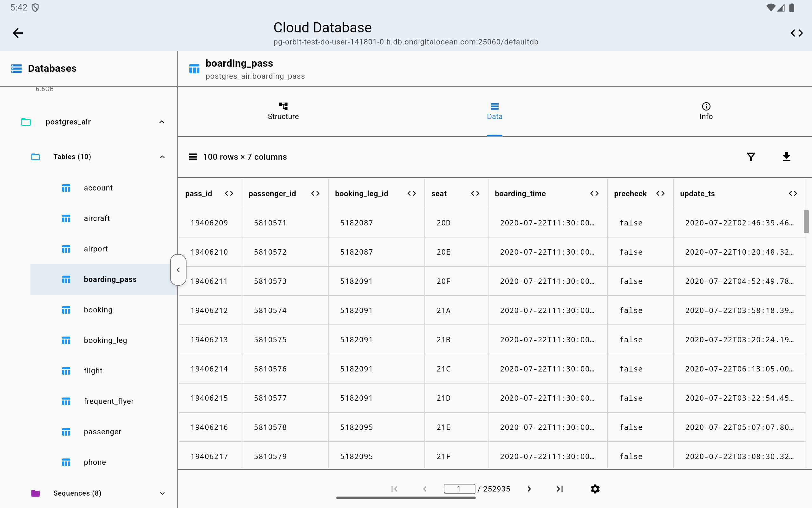Open pagination settings gear
The width and height of the screenshot is (812, 508).
pos(595,489)
